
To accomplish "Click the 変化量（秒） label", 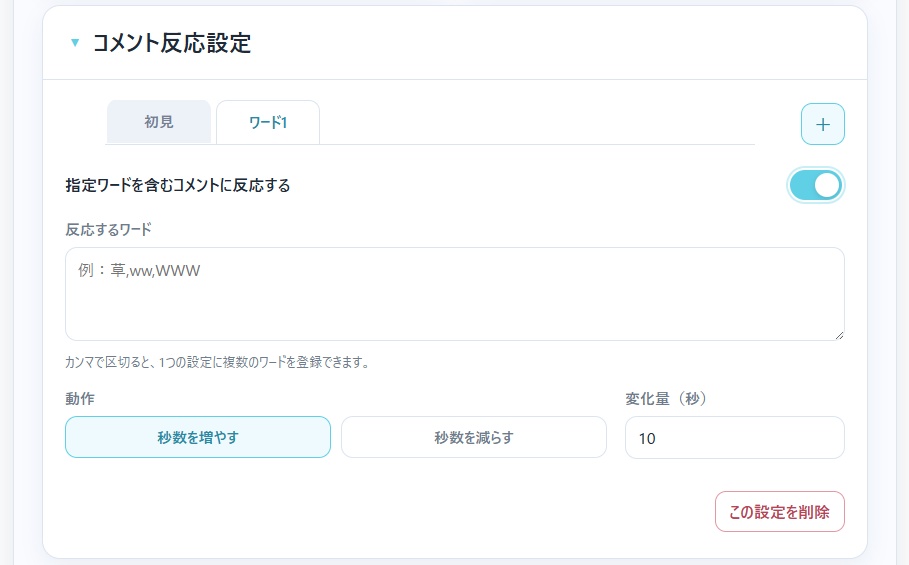I will (x=666, y=399).
